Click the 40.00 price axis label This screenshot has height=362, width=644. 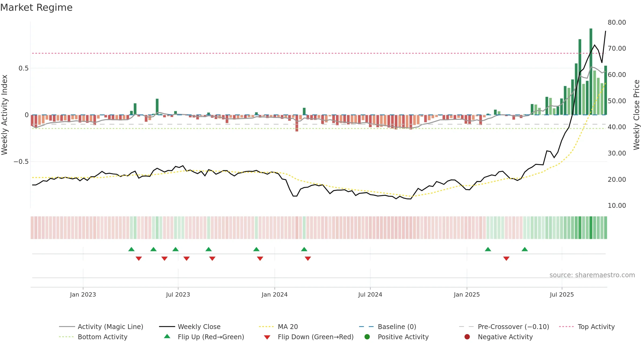(617, 127)
